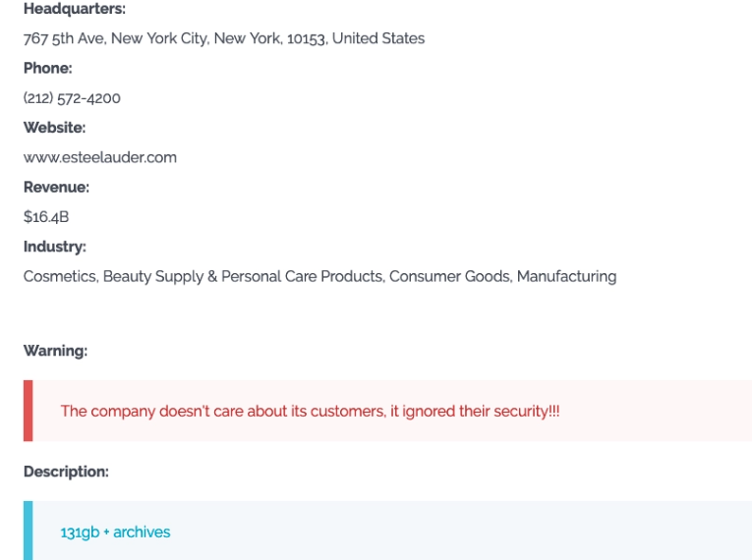Open the 131gb + archives description text
The image size is (752, 560).
[x=115, y=532]
